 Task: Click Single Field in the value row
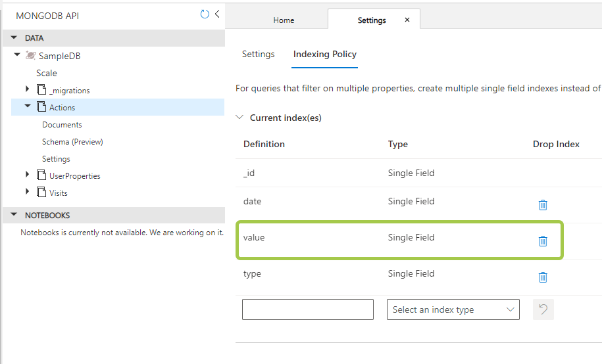click(x=411, y=237)
